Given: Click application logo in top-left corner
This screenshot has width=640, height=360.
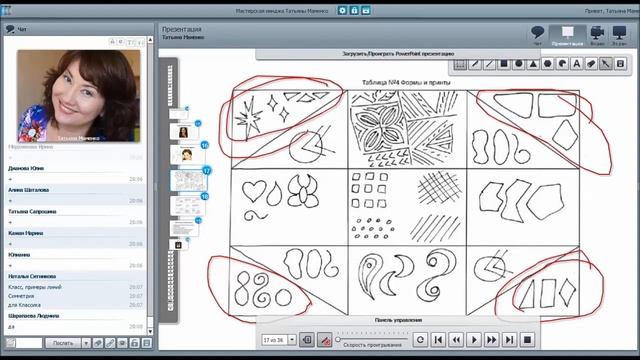Looking at the screenshot, I should [6, 10].
